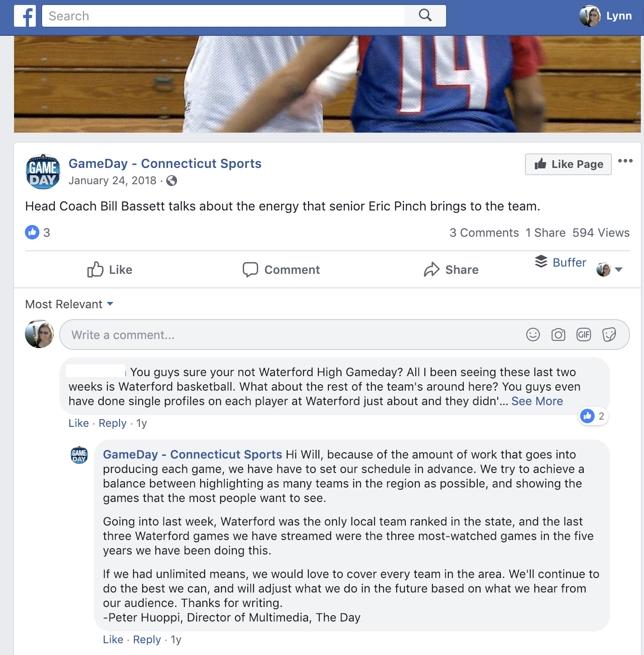Click the Like Page button
The width and height of the screenshot is (644, 655).
[568, 164]
